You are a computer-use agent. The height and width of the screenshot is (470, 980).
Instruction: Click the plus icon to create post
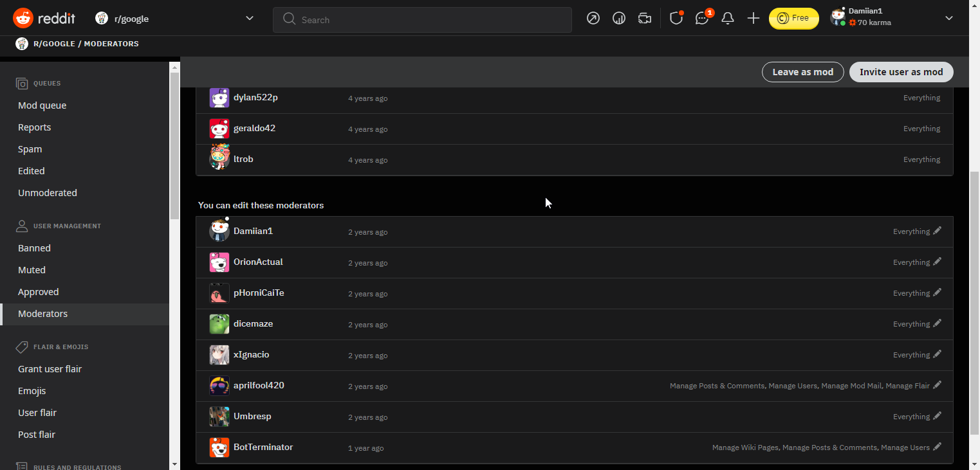point(753,19)
